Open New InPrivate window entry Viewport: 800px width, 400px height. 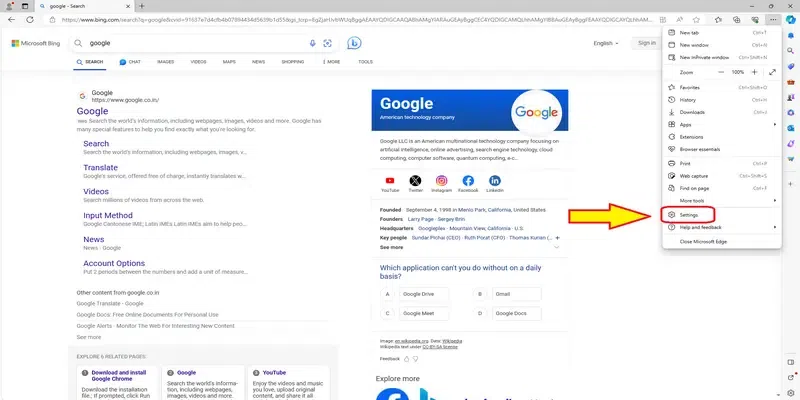pos(721,58)
